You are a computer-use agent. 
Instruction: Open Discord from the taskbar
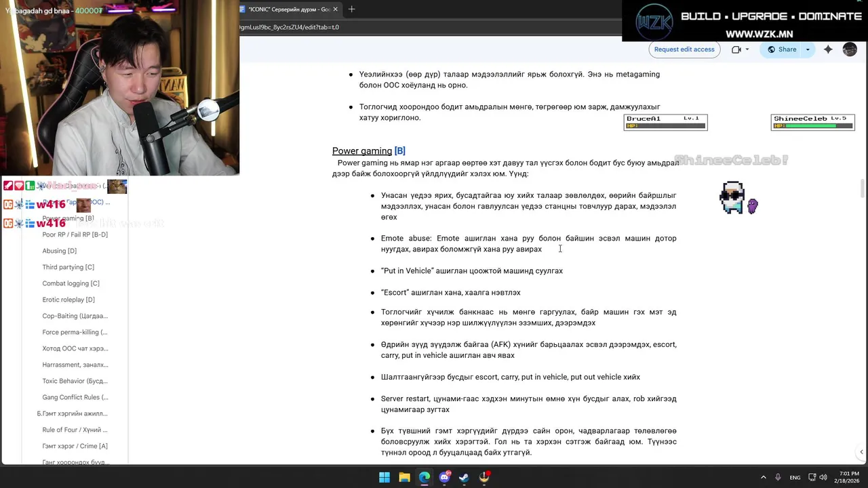[445, 477]
